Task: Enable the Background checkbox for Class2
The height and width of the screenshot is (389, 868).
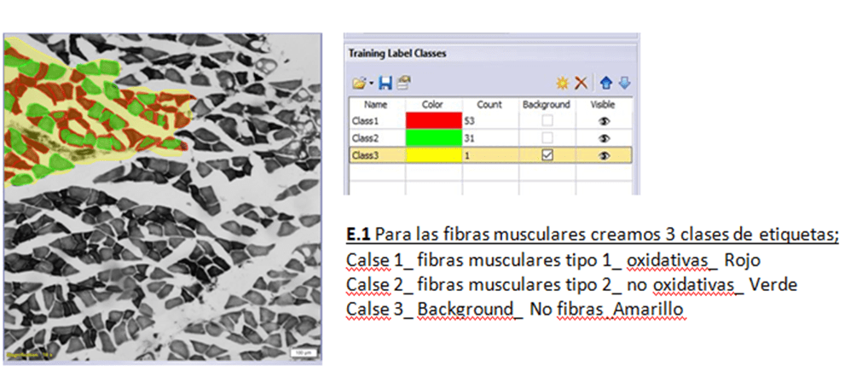Action: pos(546,138)
